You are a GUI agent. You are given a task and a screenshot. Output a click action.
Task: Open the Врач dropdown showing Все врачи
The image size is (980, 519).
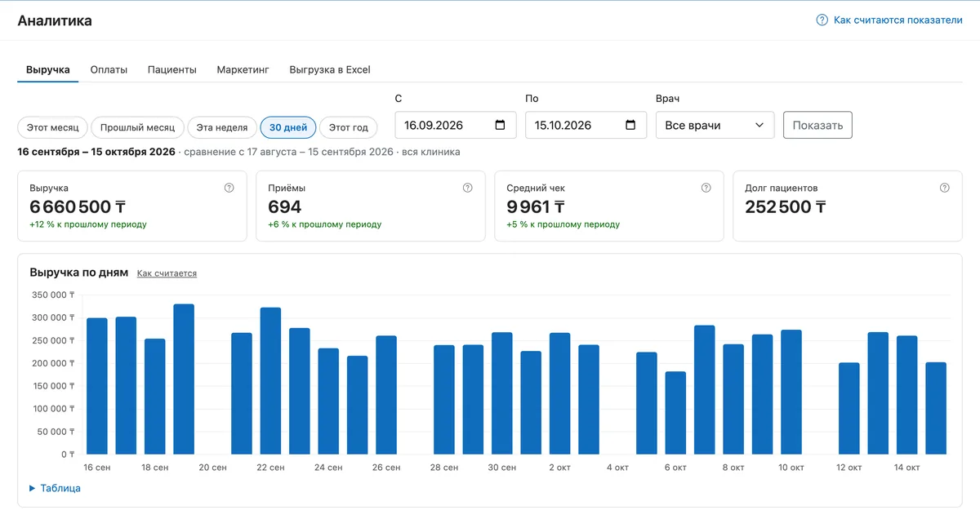[x=715, y=125]
